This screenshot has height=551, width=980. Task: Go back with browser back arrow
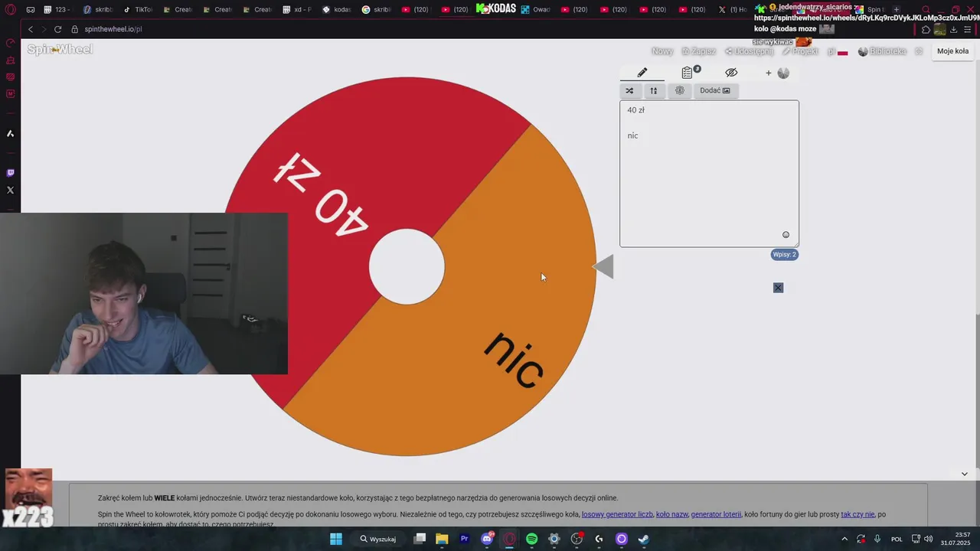point(31,29)
